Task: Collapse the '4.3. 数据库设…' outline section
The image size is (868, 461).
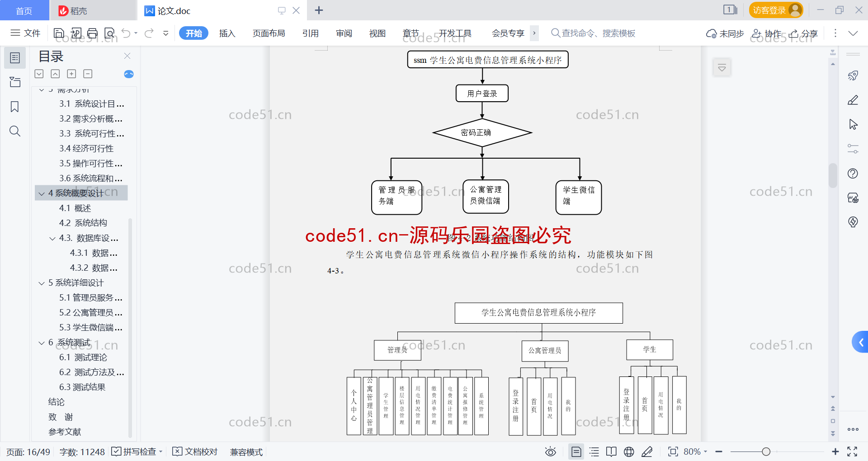Action: pos(52,238)
